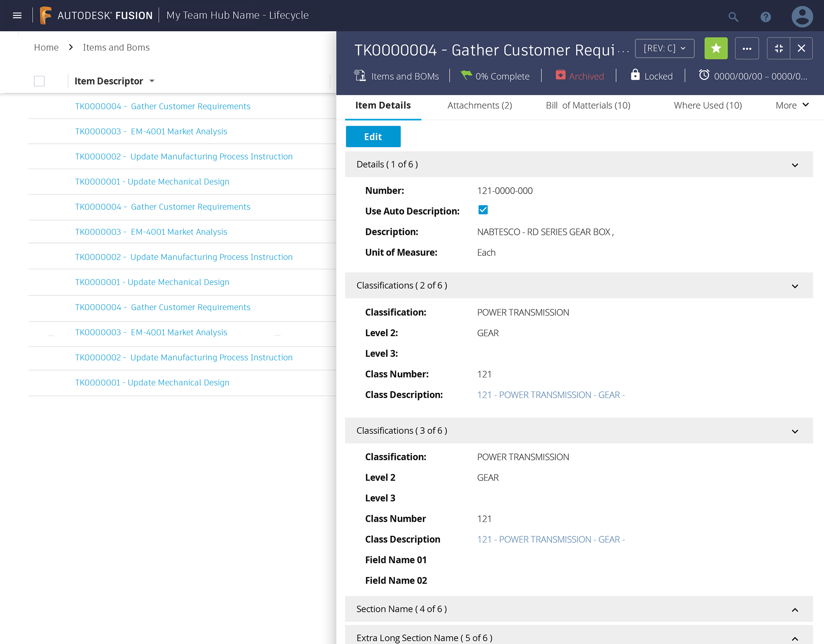Click the Archived status icon
The image size is (824, 644).
click(560, 75)
